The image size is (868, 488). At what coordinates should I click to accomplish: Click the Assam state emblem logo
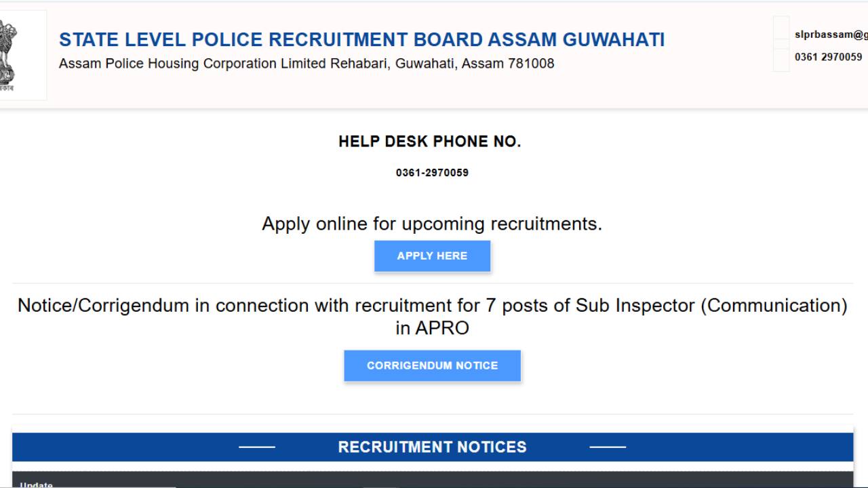pyautogui.click(x=9, y=51)
